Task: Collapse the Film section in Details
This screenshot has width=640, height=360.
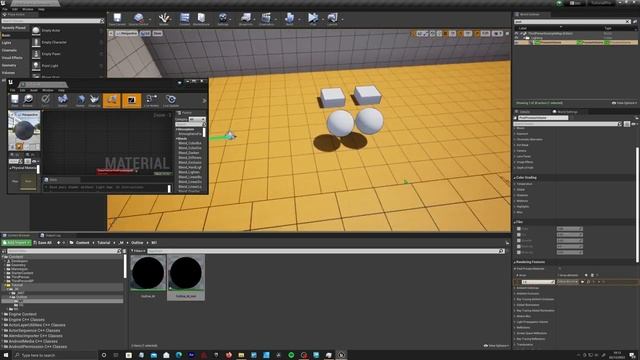Action: (515, 222)
